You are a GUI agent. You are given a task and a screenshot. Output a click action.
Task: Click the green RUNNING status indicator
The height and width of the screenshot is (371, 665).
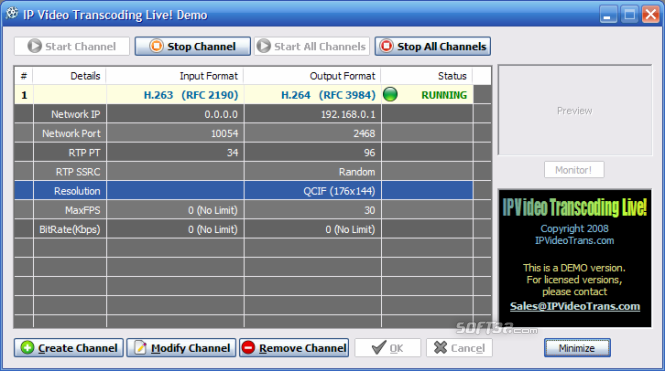pos(390,95)
